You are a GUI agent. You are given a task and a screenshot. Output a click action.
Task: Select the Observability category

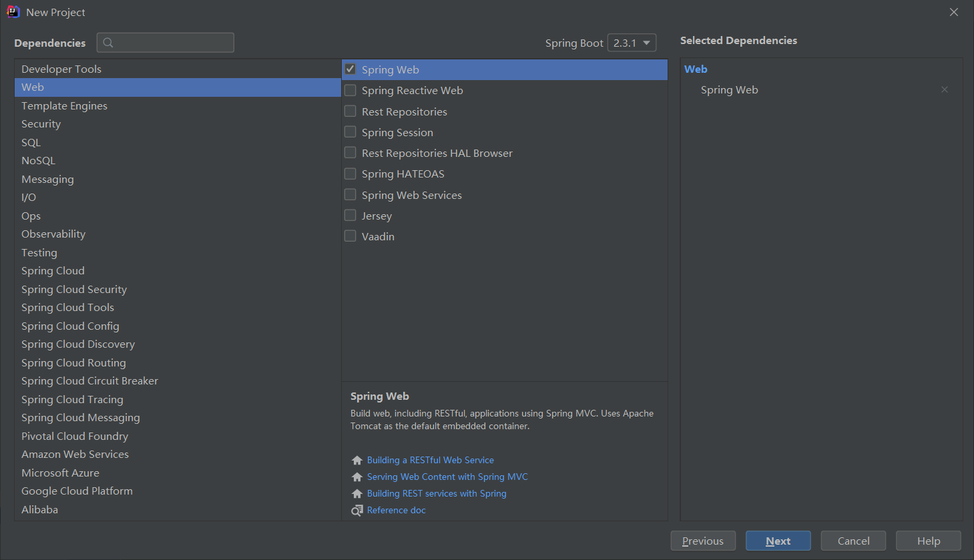178,234
